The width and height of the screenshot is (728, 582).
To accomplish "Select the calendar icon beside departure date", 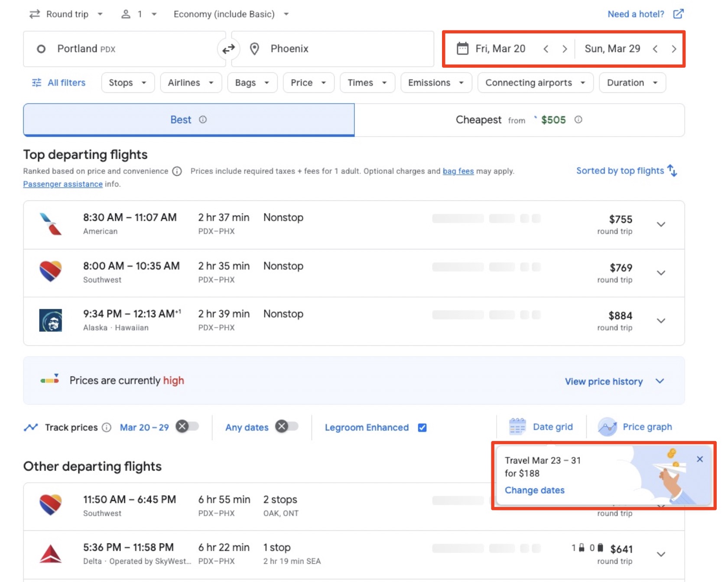I will pyautogui.click(x=463, y=49).
